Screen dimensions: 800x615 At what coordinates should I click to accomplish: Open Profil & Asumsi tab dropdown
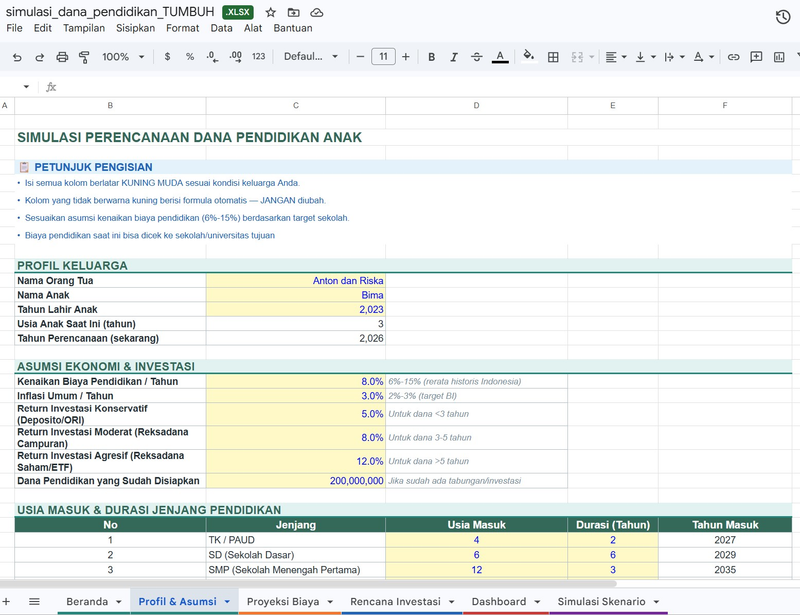tap(227, 602)
